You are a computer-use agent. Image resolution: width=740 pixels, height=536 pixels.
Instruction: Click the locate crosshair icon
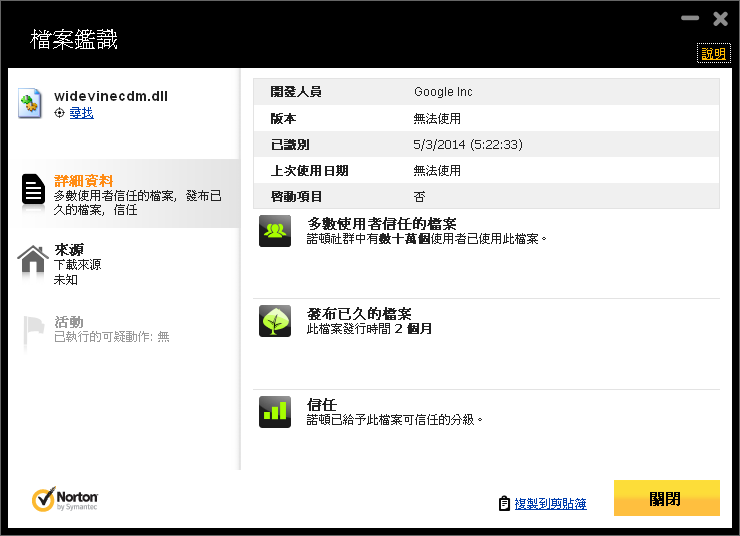pyautogui.click(x=59, y=113)
